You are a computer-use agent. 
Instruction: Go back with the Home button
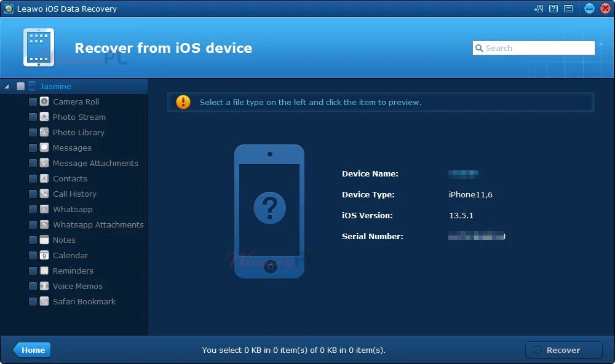(x=32, y=350)
